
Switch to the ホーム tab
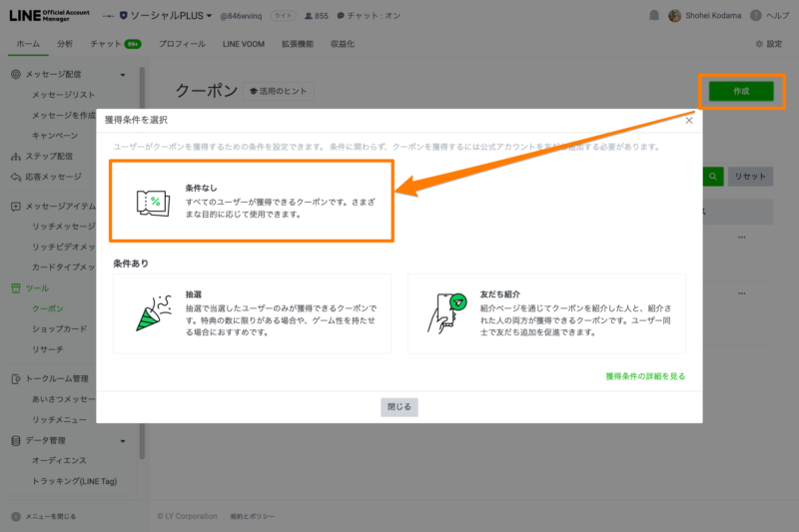point(28,44)
